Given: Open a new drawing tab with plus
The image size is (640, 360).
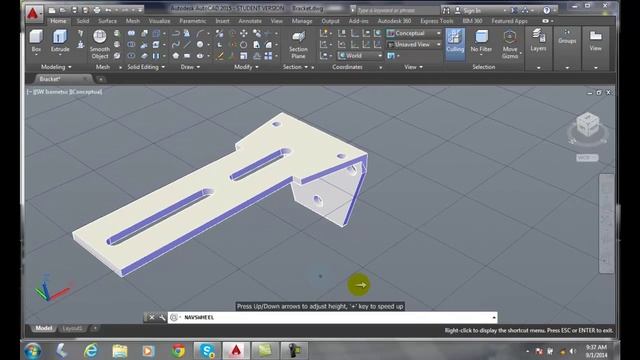Looking at the screenshot, I should coord(100,79).
